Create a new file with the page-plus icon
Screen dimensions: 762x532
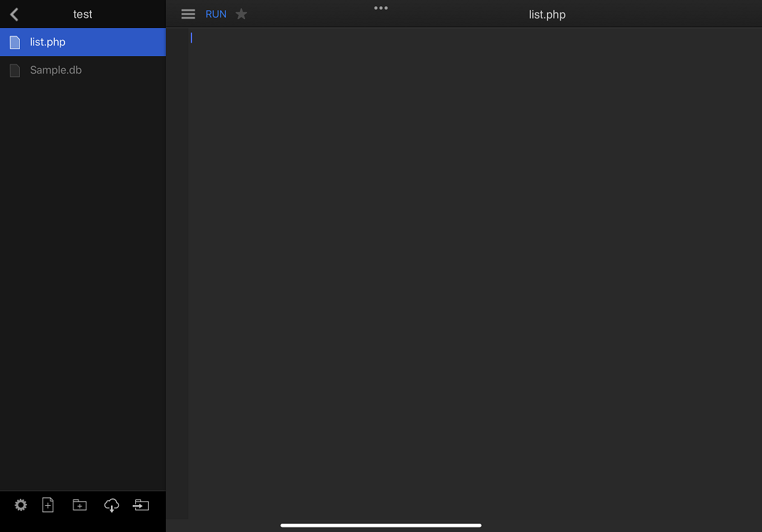[48, 505]
